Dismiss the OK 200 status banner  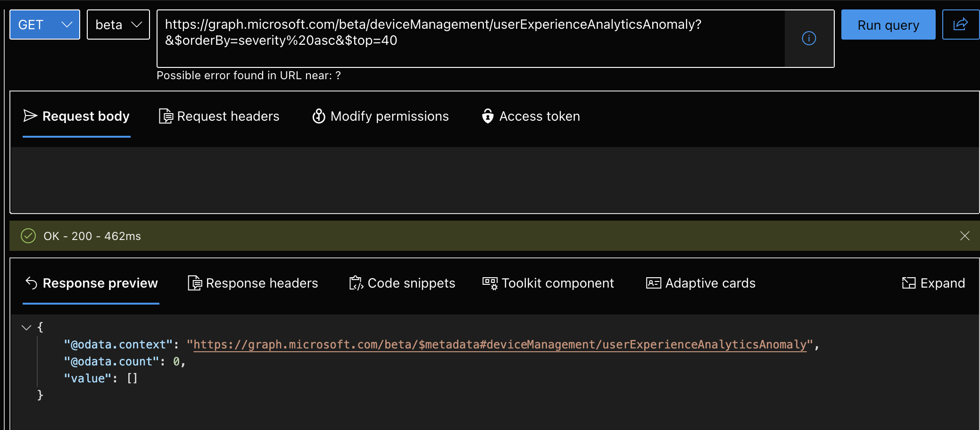coord(965,236)
